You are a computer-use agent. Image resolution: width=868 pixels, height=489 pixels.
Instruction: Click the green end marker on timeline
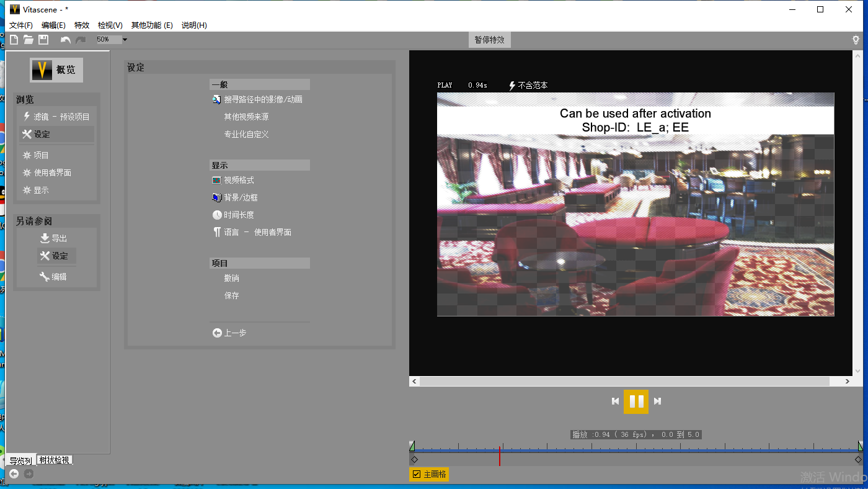click(861, 446)
